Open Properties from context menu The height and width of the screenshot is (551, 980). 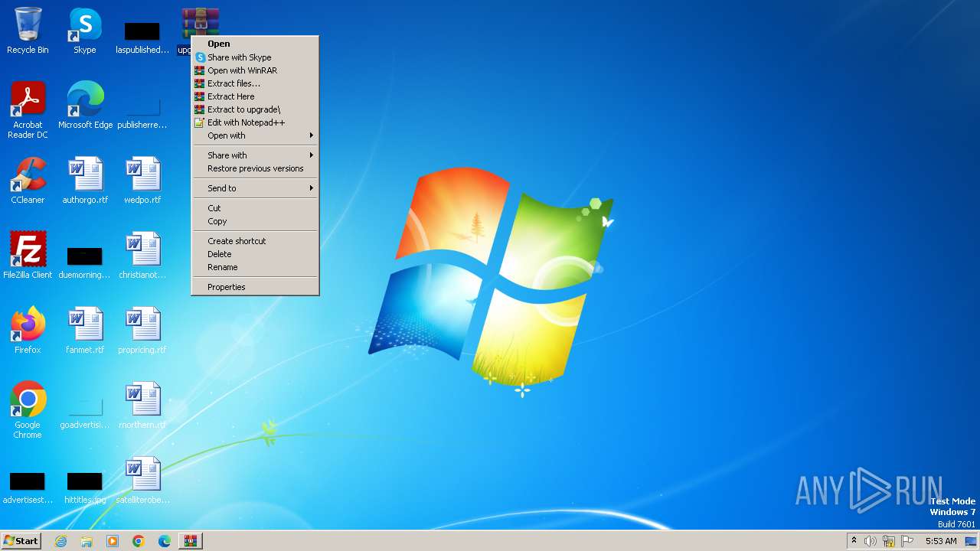(x=255, y=287)
